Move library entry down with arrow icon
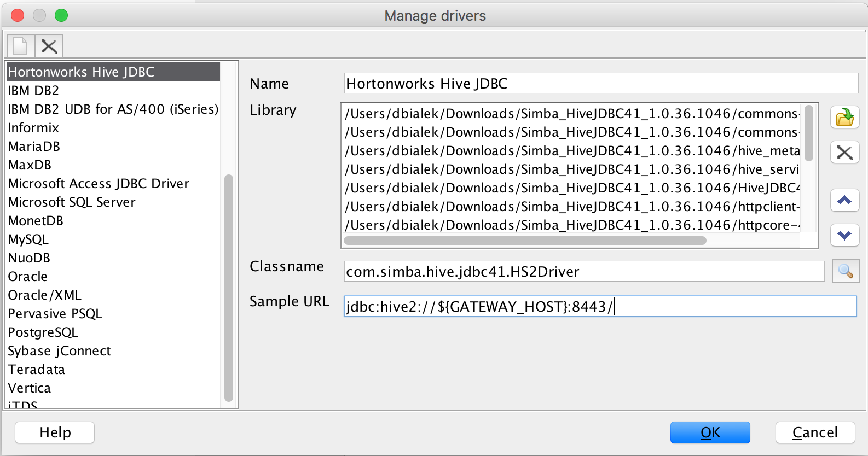The height and width of the screenshot is (456, 868). tap(845, 235)
